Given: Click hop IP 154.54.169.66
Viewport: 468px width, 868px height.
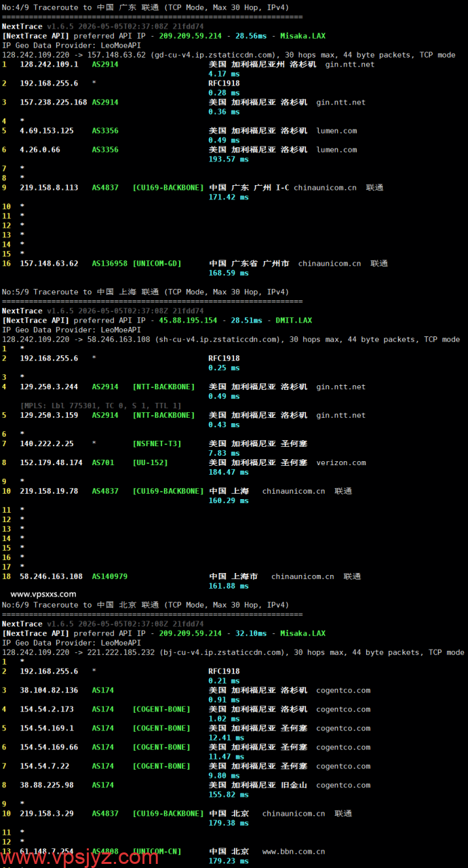Looking at the screenshot, I should pyautogui.click(x=49, y=748).
